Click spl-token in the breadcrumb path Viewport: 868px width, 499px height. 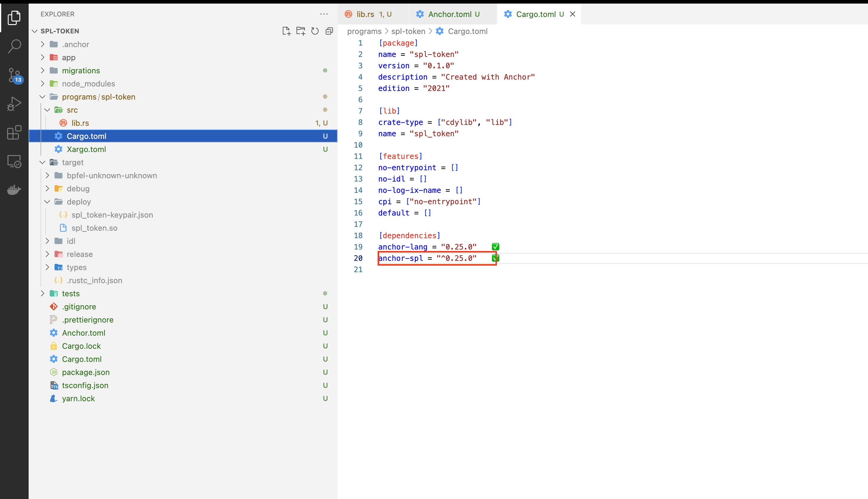pyautogui.click(x=408, y=31)
